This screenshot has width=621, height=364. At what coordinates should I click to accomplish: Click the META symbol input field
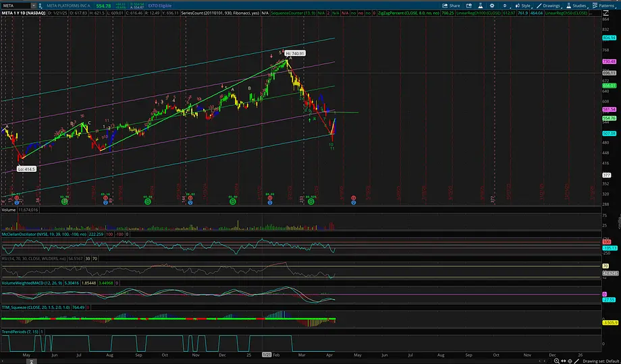[15, 5]
